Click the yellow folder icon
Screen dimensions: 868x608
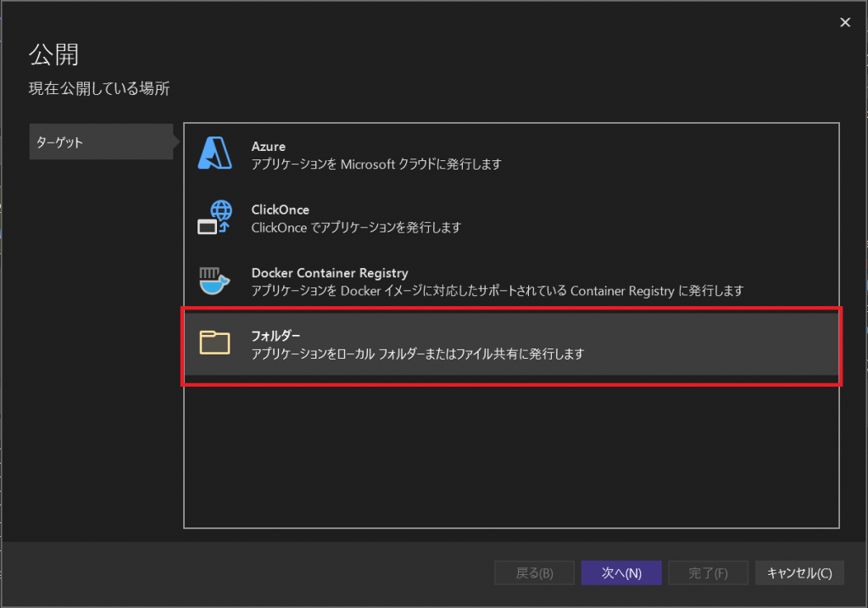[x=214, y=343]
